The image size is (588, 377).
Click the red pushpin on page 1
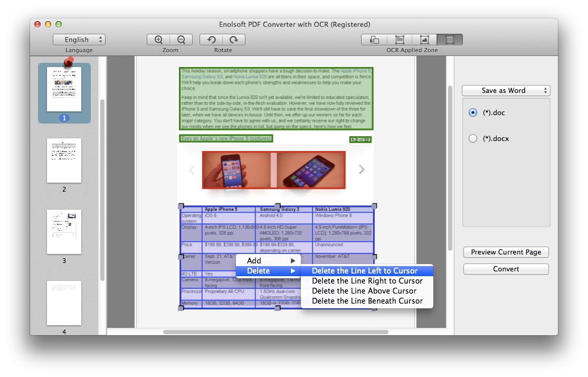pyautogui.click(x=68, y=62)
